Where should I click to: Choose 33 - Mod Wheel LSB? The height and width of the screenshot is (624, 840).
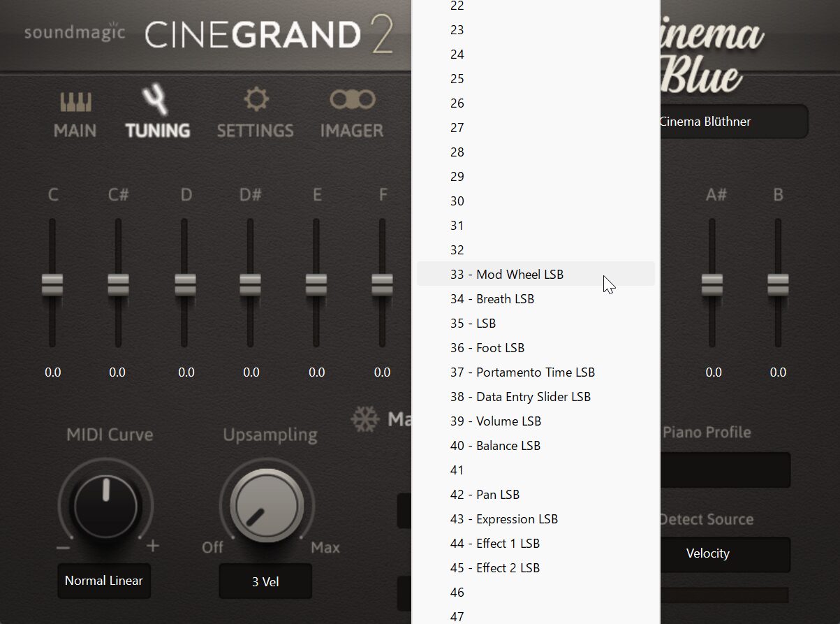(x=536, y=275)
